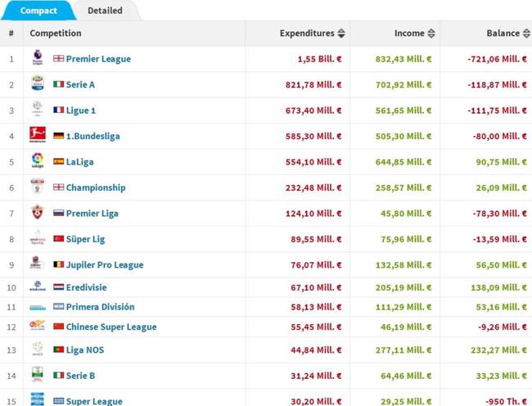Click the Premier League logo icon
The height and width of the screenshot is (406, 532).
click(x=37, y=58)
